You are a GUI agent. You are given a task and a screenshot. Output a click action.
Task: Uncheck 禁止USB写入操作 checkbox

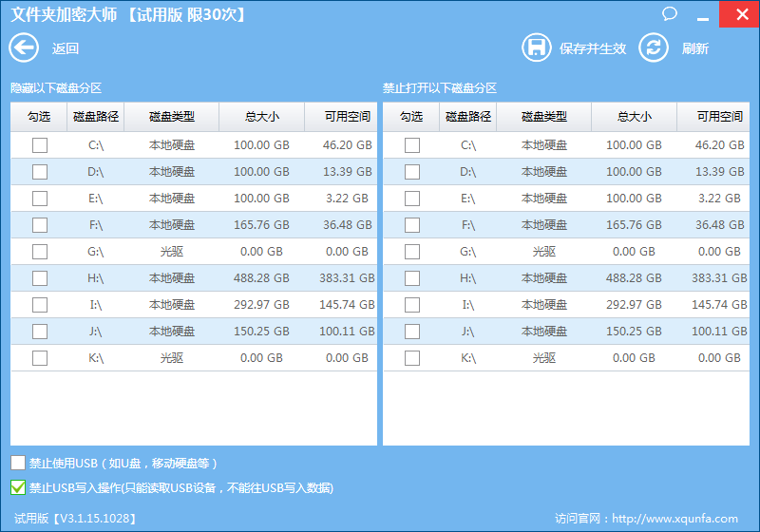[x=18, y=487]
